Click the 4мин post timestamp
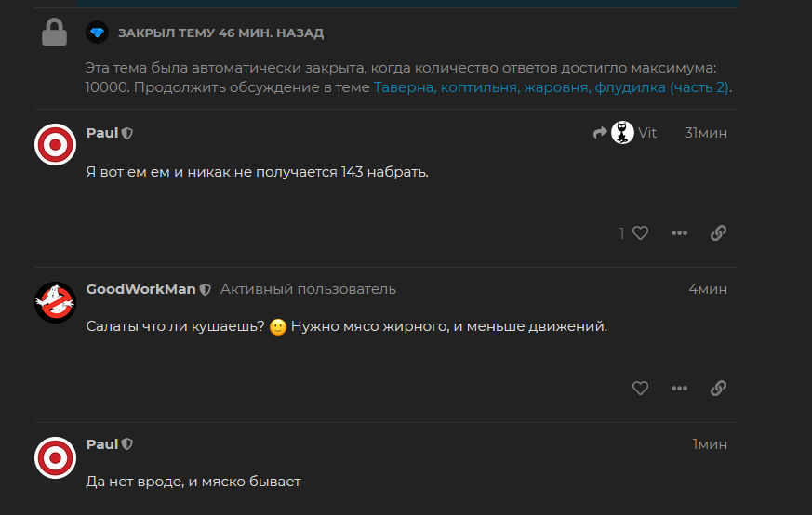 tap(708, 289)
